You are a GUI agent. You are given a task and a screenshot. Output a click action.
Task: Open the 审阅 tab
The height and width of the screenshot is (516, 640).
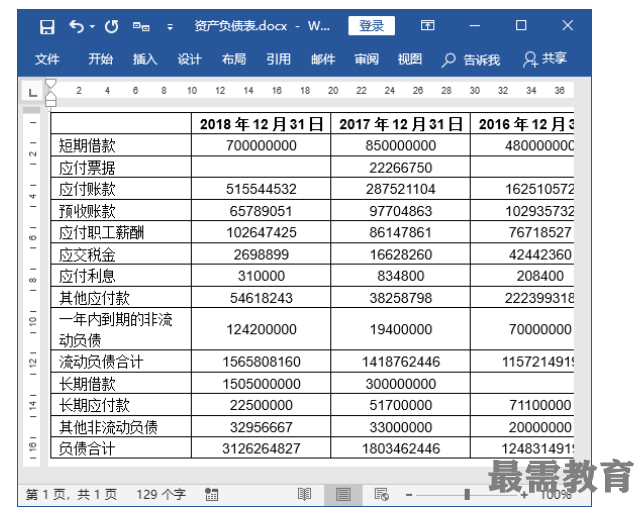click(367, 59)
